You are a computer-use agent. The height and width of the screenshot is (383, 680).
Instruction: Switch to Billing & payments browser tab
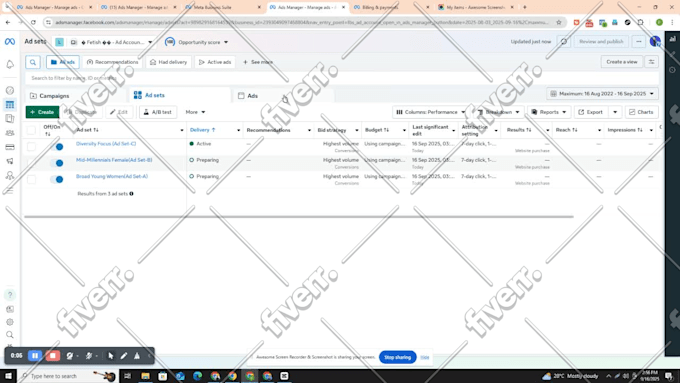point(390,7)
